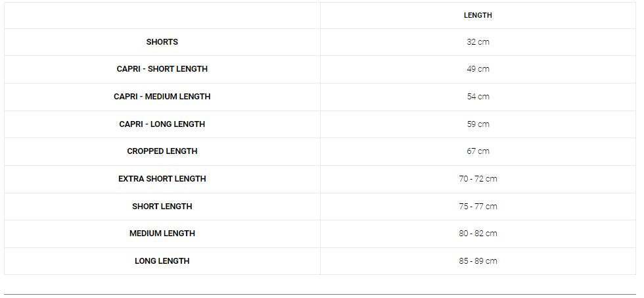Click the 70 - 72 cm value
644x298 pixels.
pyautogui.click(x=478, y=179)
